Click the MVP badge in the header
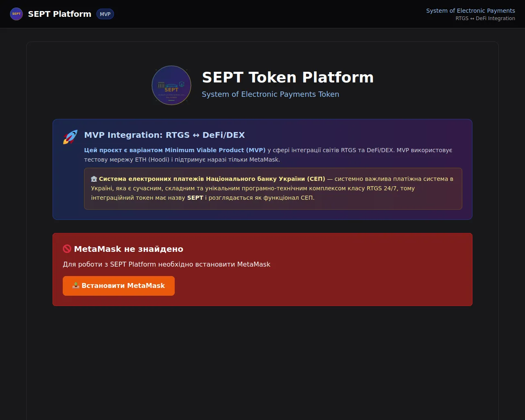The height and width of the screenshot is (420, 525). click(105, 14)
